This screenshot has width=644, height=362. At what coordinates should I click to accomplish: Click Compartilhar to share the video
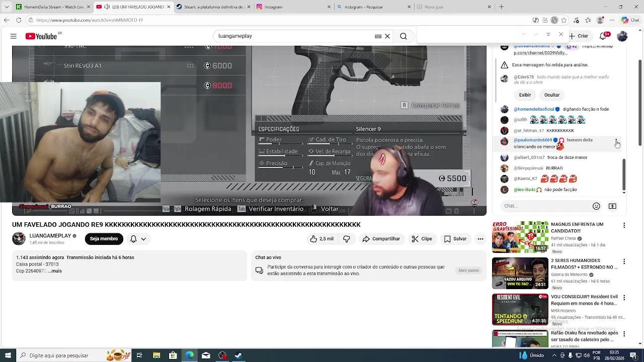[x=381, y=239]
